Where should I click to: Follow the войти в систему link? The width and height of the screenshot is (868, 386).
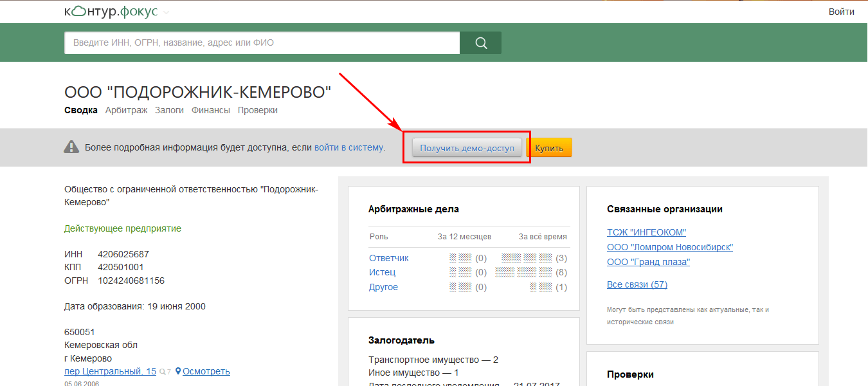(x=349, y=147)
